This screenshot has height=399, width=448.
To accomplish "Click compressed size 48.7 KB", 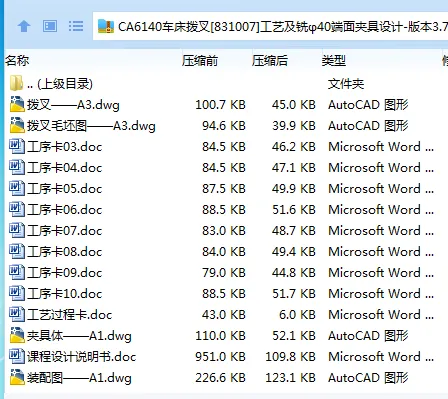I will pyautogui.click(x=294, y=231).
